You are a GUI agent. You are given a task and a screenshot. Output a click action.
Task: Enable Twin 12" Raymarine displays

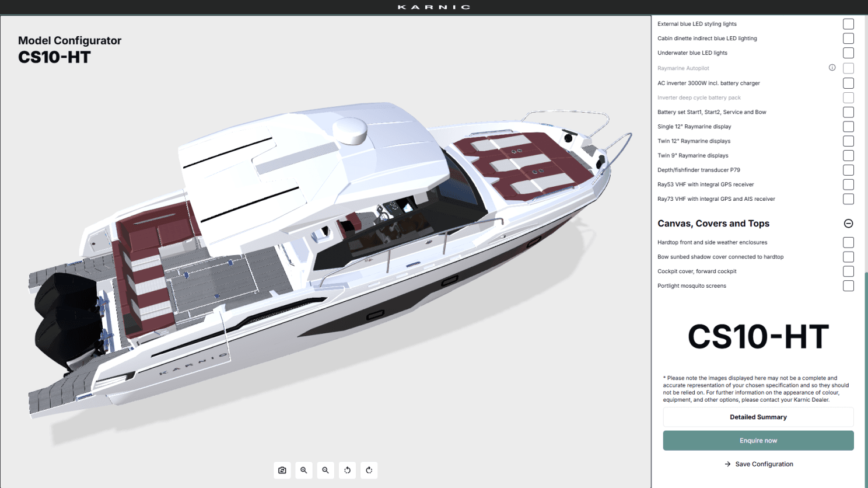coord(848,141)
